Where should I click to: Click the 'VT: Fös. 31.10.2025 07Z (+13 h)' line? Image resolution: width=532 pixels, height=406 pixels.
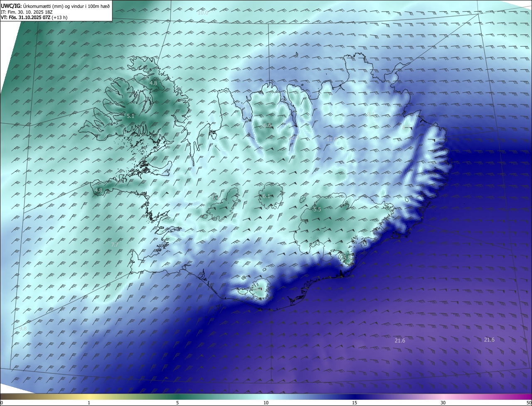pos(34,17)
